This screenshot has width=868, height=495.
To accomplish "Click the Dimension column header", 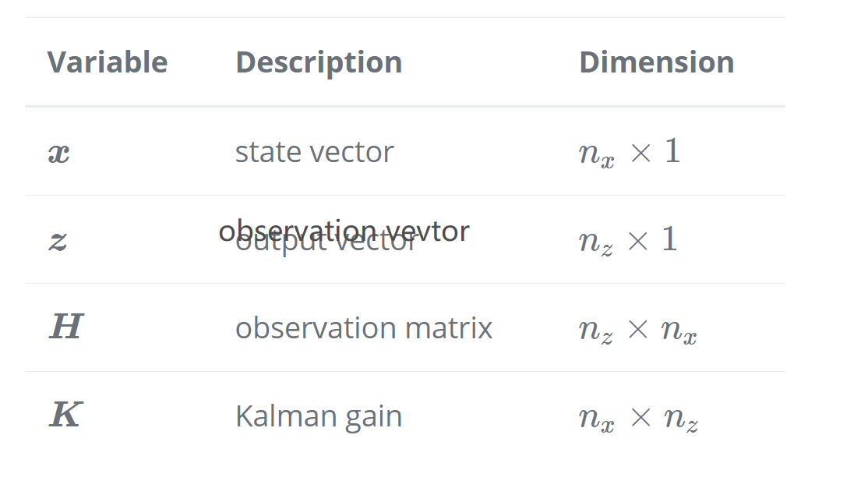I will [x=657, y=62].
